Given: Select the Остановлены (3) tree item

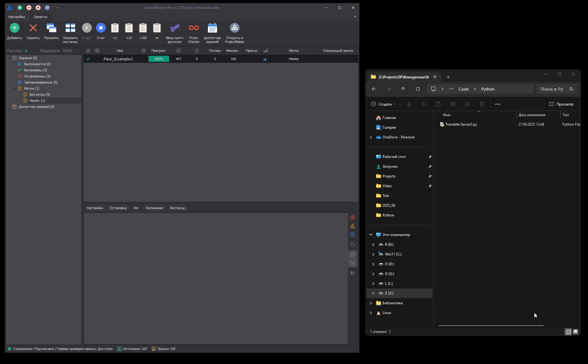Looking at the screenshot, I should pos(37,76).
